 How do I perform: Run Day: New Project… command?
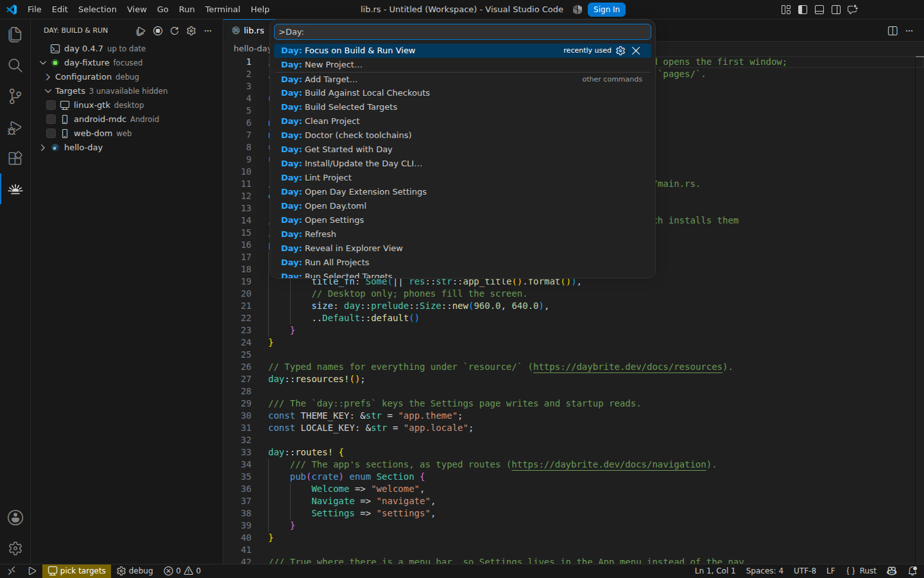(x=462, y=65)
